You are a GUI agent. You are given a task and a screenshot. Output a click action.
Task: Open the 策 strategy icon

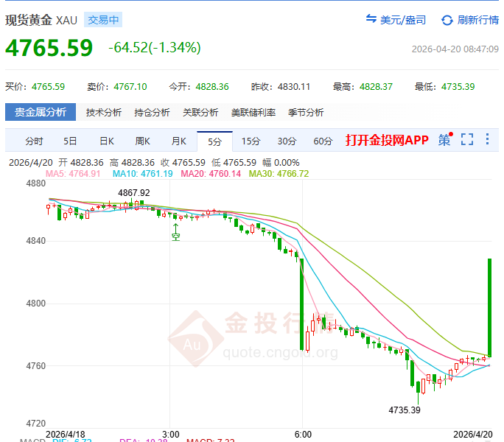tap(445, 139)
